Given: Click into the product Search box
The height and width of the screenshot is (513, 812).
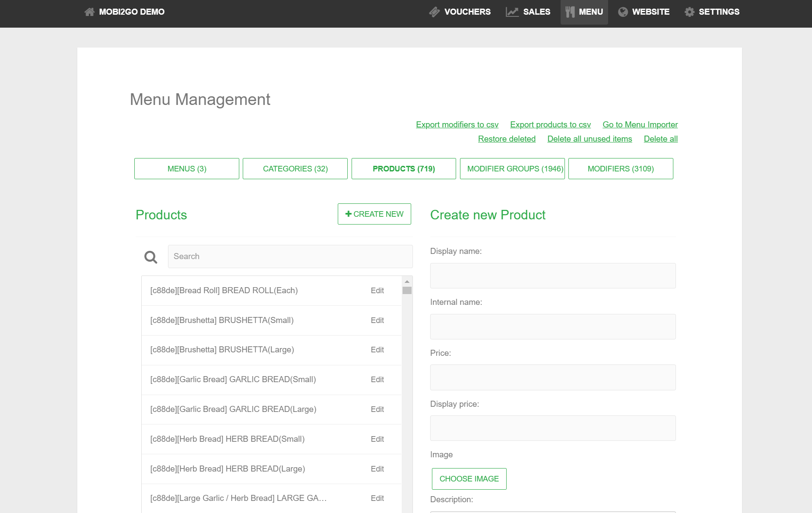Looking at the screenshot, I should (290, 256).
